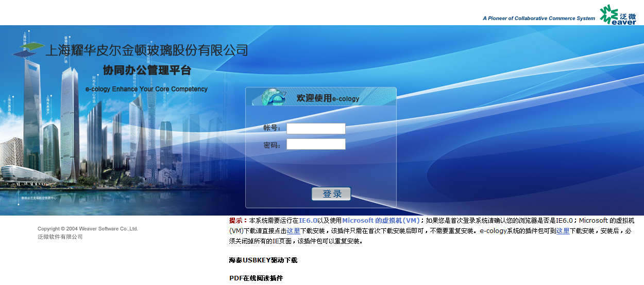The height and width of the screenshot is (285, 644).
Task: Click the company logo beside 上海耀华皮尔金顿
Action: click(28, 50)
